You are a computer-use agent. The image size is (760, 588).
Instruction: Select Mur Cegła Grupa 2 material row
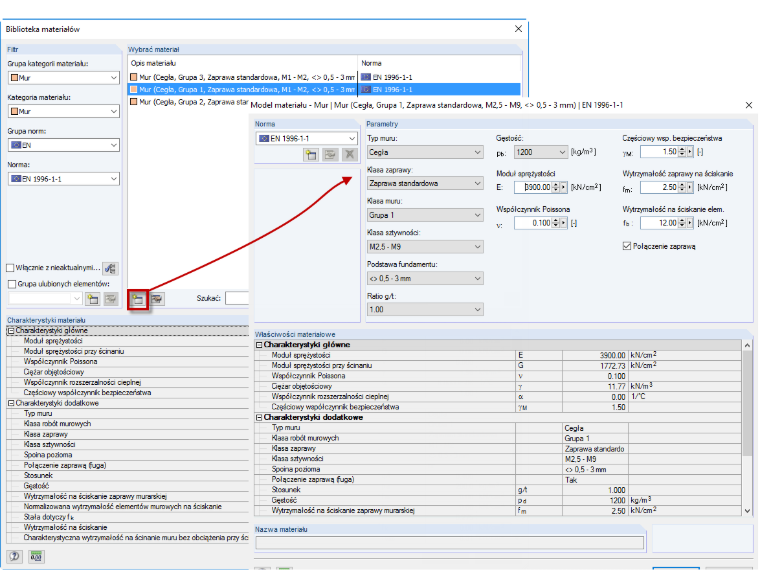pos(189,102)
